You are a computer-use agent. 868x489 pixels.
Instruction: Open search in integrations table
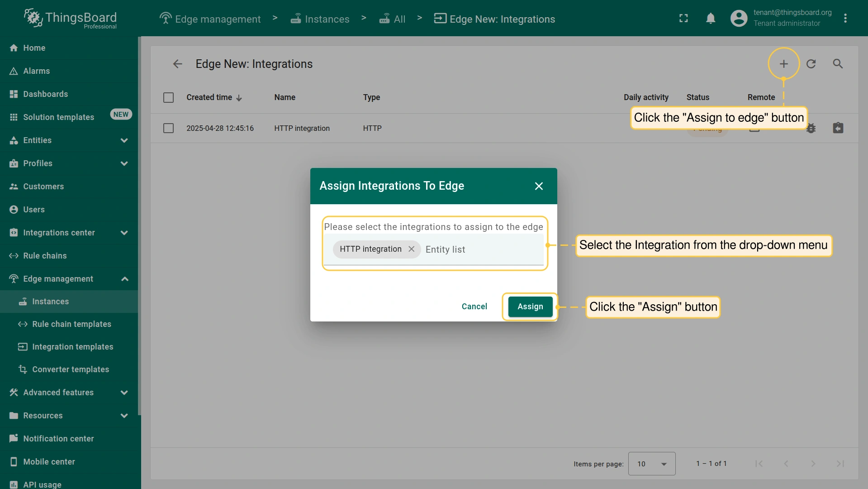(838, 64)
